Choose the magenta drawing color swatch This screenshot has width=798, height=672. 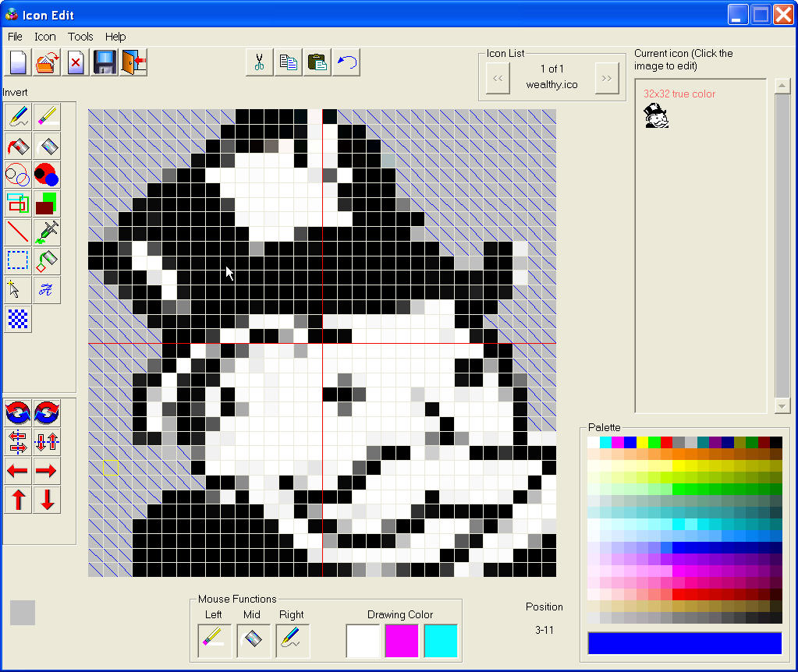[402, 641]
